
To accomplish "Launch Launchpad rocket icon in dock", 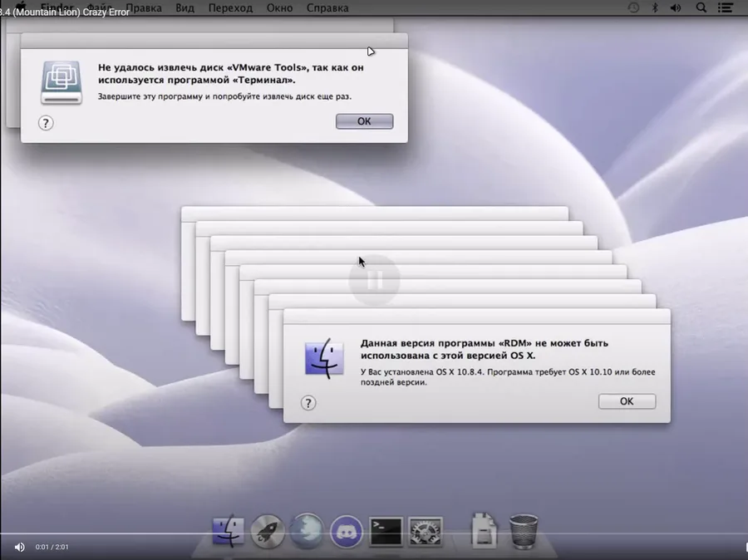I will (267, 531).
